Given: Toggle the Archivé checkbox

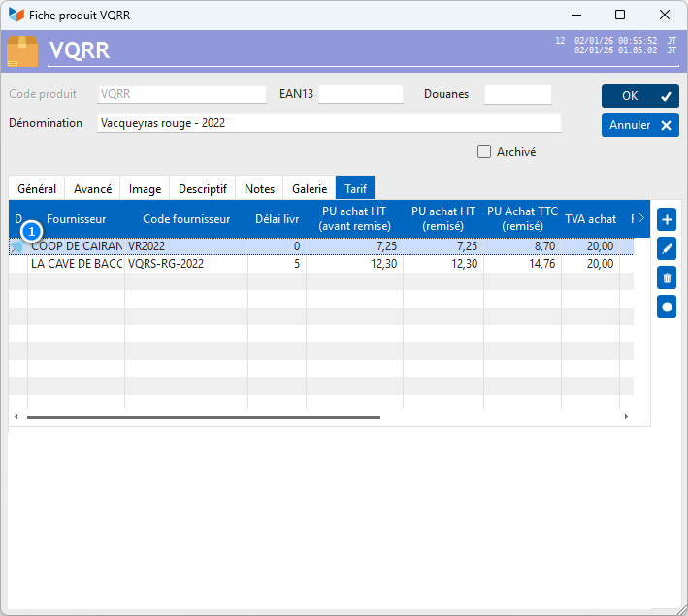Looking at the screenshot, I should click(x=484, y=151).
